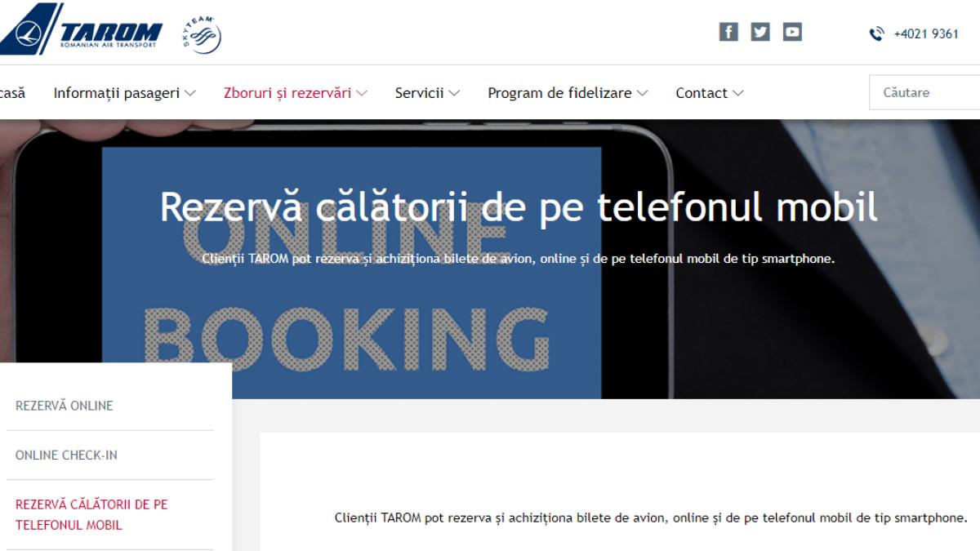The image size is (980, 551).
Task: Expand the Program de fidelizare chevron
Action: pyautogui.click(x=642, y=93)
